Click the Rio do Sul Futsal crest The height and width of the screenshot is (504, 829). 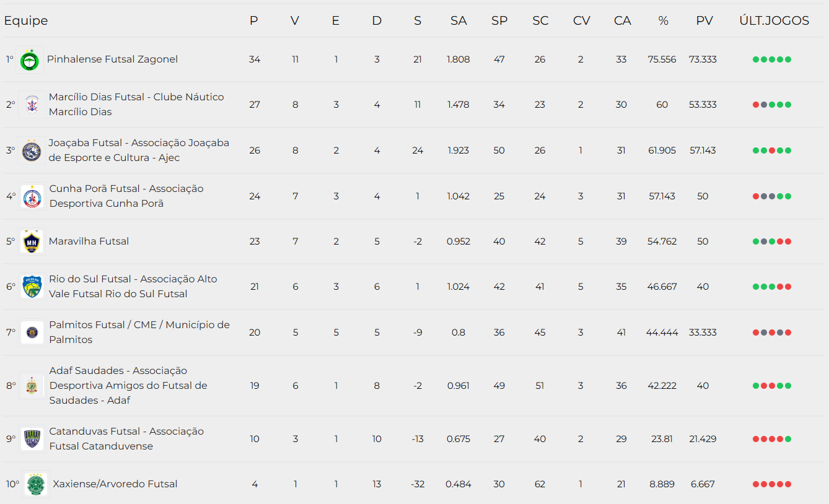coord(32,287)
